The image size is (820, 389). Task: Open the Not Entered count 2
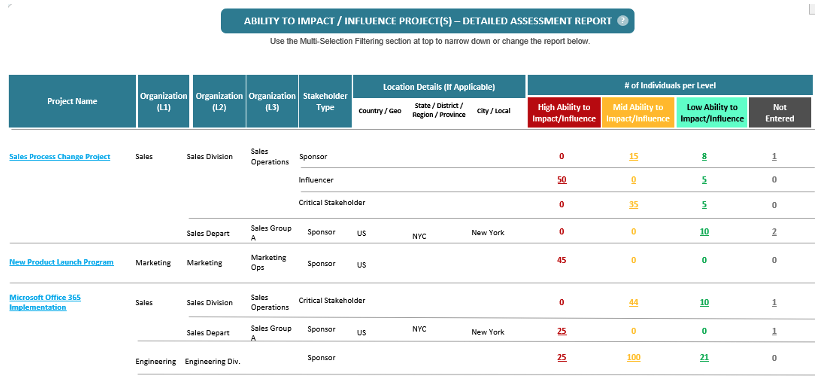774,232
